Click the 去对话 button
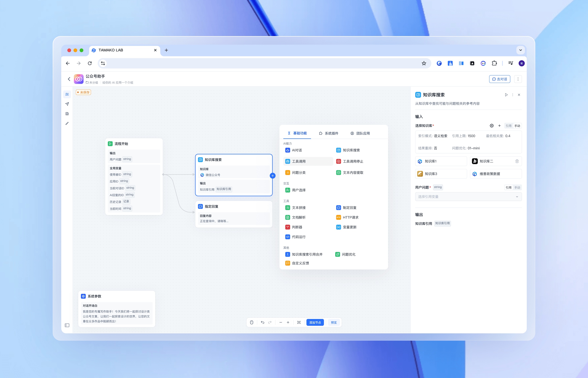The height and width of the screenshot is (378, 588). (500, 79)
